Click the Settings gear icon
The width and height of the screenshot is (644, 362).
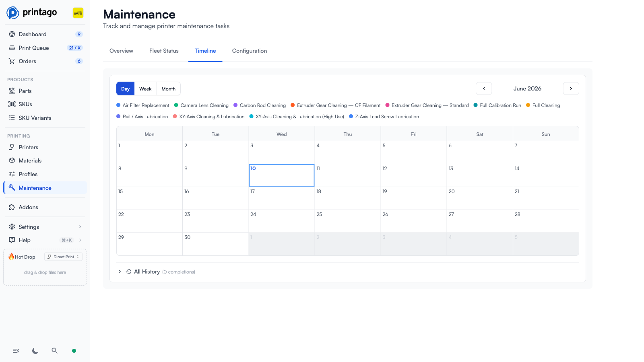(12, 227)
